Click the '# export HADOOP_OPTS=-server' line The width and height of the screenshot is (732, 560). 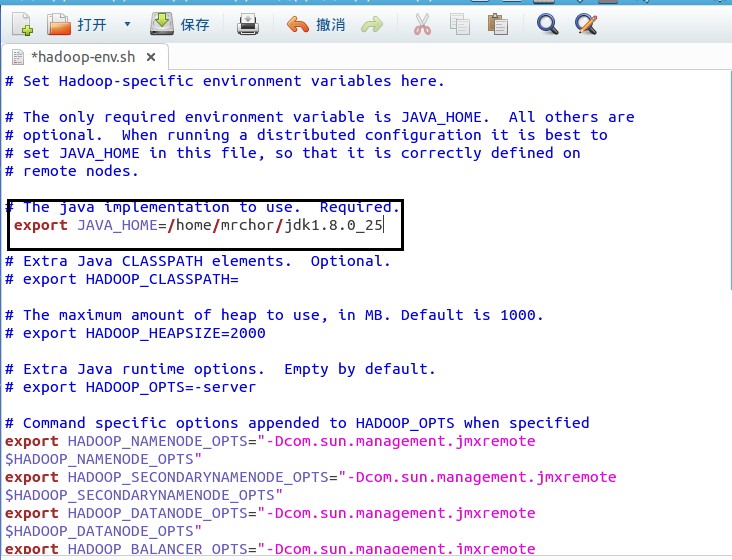coord(131,387)
